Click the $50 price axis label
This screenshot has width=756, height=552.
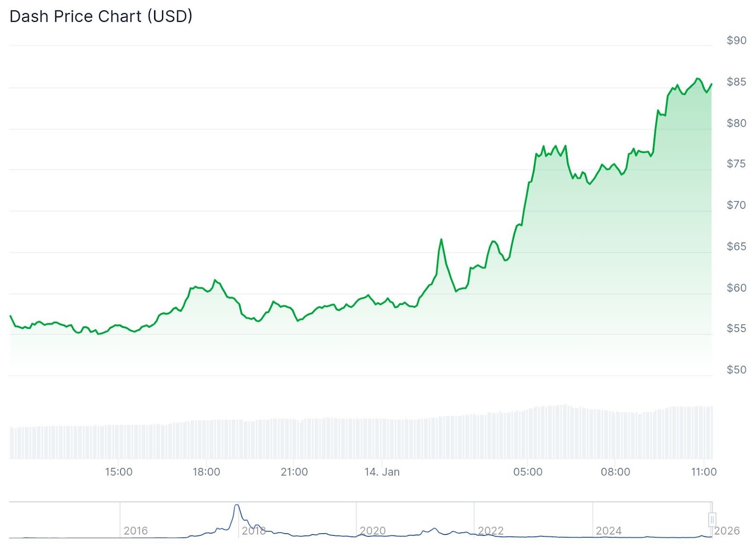(736, 370)
